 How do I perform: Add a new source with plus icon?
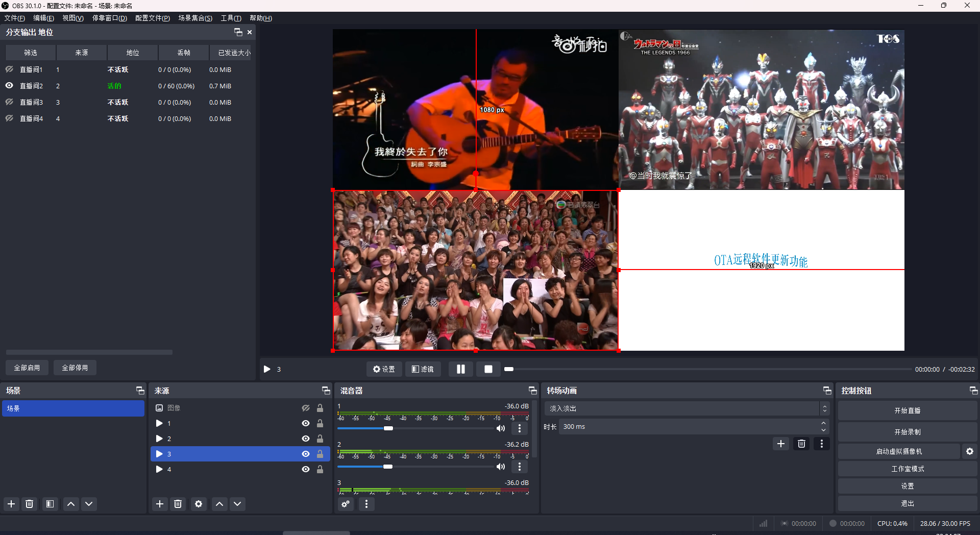pyautogui.click(x=160, y=504)
